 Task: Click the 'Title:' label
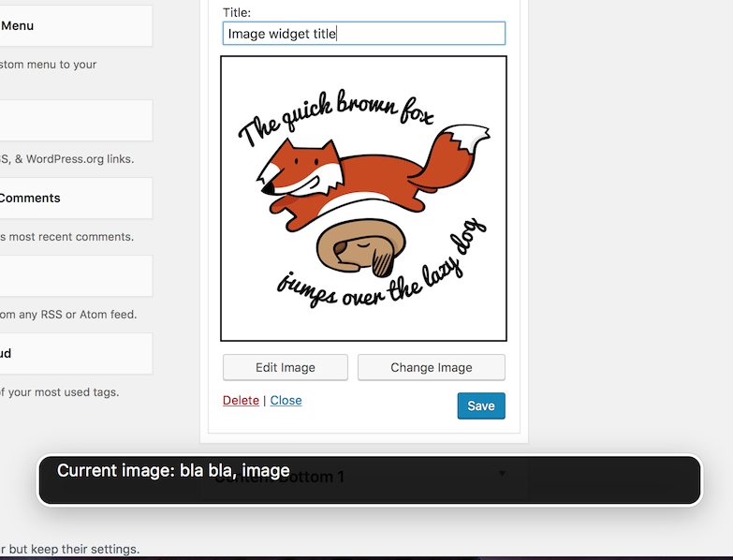237,12
